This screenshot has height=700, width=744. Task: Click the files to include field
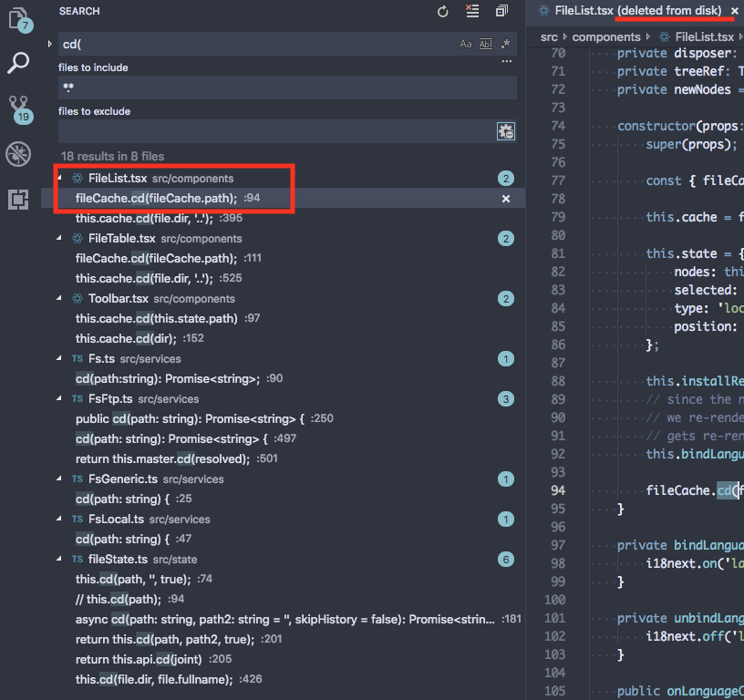tap(287, 87)
